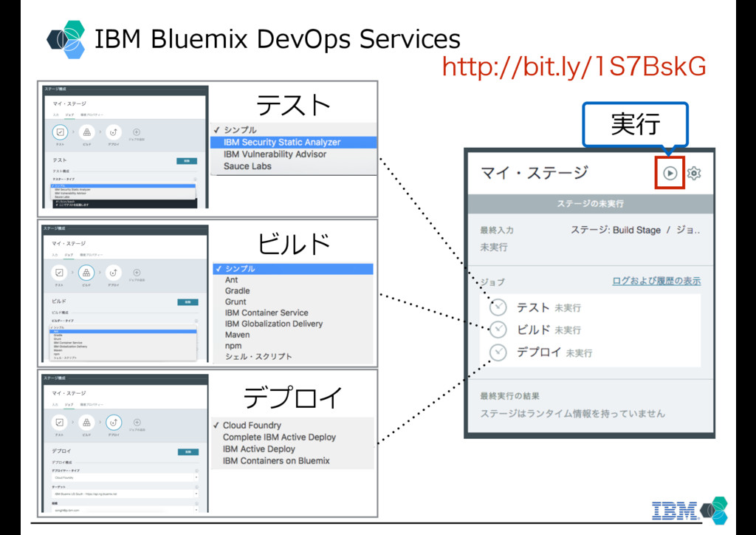Choose IBM Globalization Delivery in enlarged builder list
This screenshot has width=756, height=535.
point(293,324)
